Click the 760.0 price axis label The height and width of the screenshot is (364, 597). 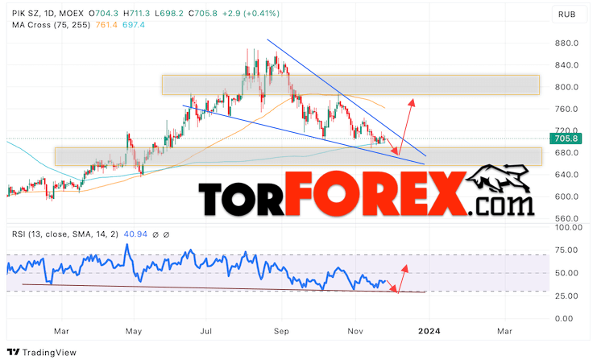tap(566, 110)
